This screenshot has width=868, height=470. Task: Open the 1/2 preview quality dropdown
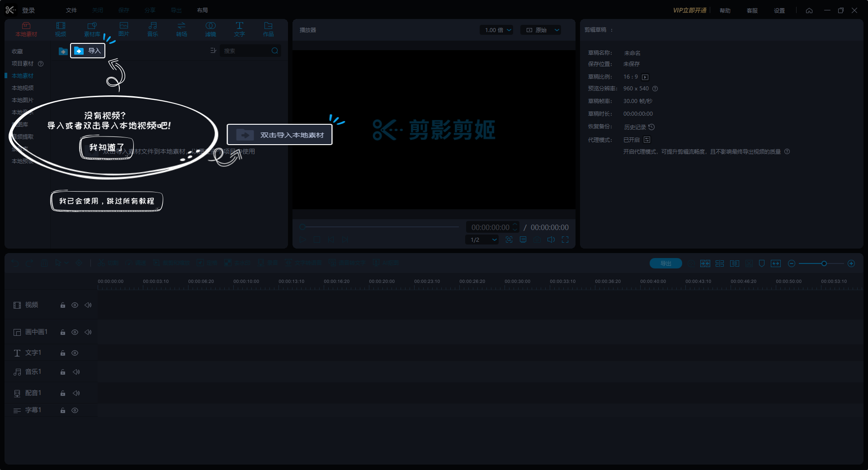click(x=482, y=240)
